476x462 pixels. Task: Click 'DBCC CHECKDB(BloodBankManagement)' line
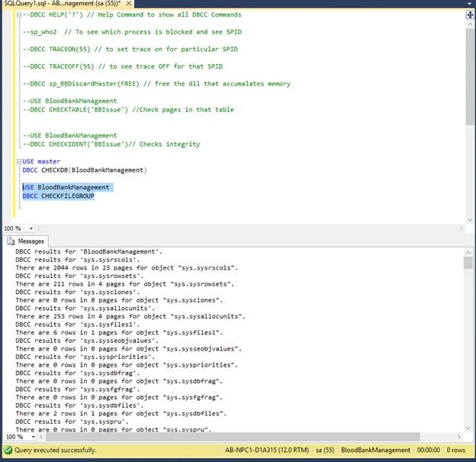85,170
